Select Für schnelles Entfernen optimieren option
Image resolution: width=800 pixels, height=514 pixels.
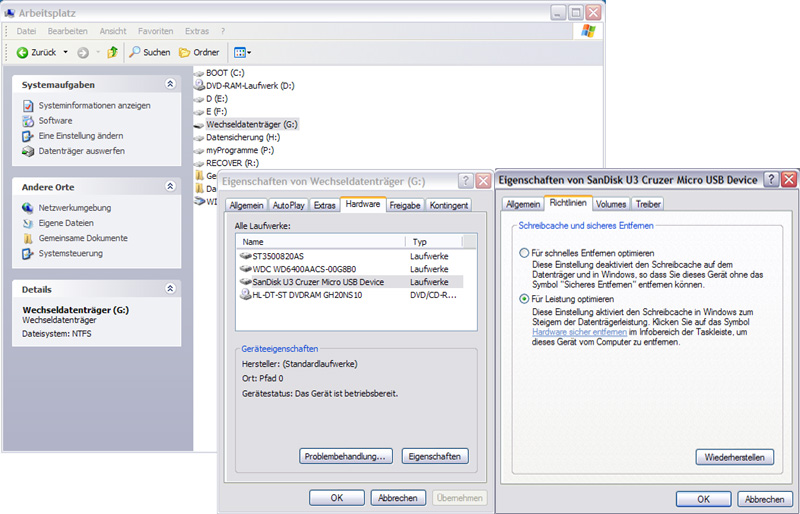click(524, 253)
